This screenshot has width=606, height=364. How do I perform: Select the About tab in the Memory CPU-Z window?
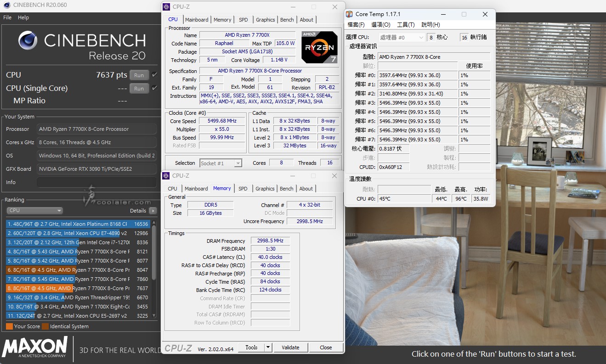click(x=306, y=189)
